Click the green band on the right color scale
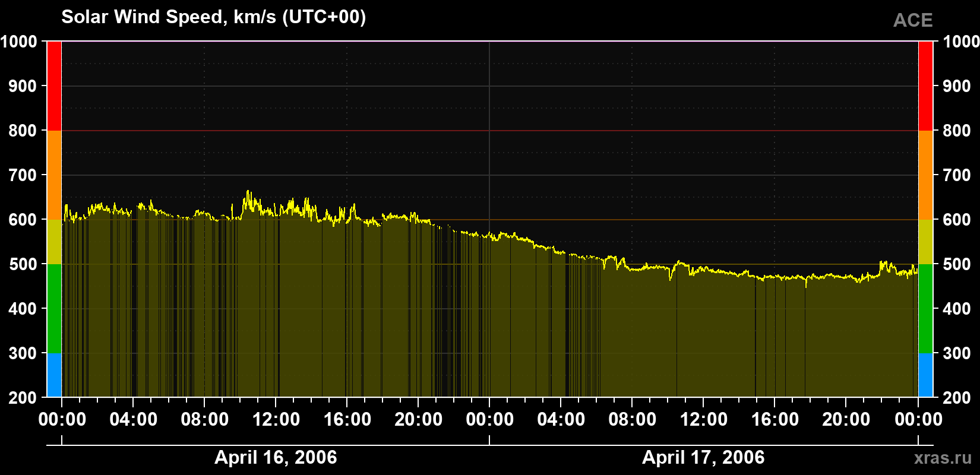Screen dimensions: 980x475 (925, 309)
